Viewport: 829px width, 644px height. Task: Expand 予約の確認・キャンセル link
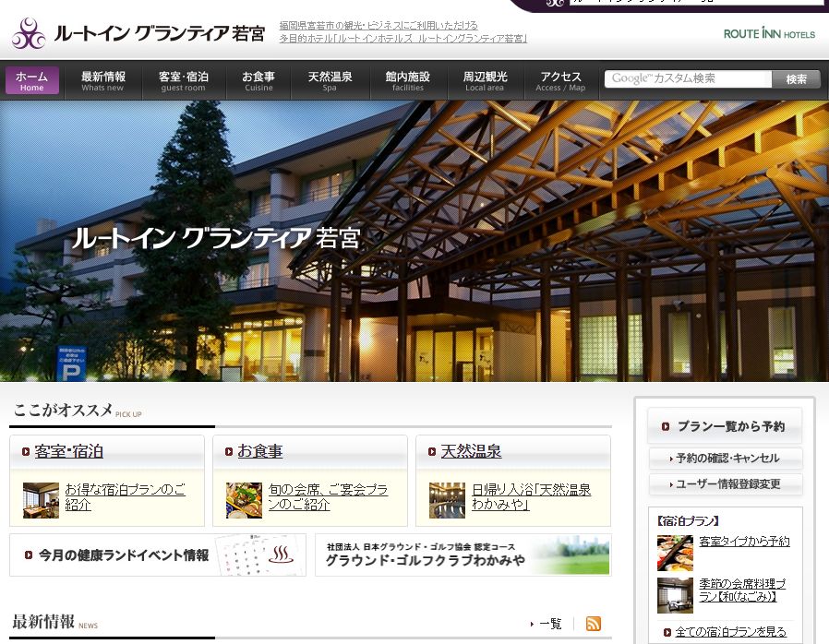(725, 459)
